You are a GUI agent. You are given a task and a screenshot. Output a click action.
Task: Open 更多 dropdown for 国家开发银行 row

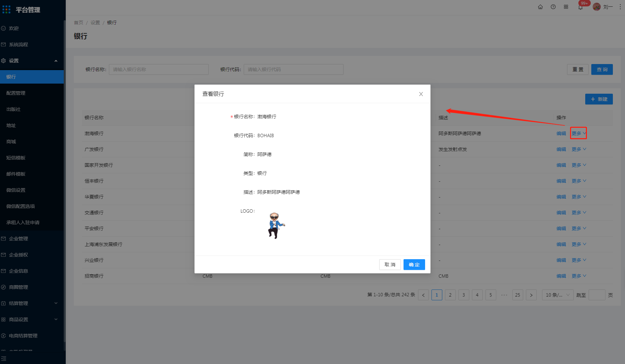pos(579,165)
